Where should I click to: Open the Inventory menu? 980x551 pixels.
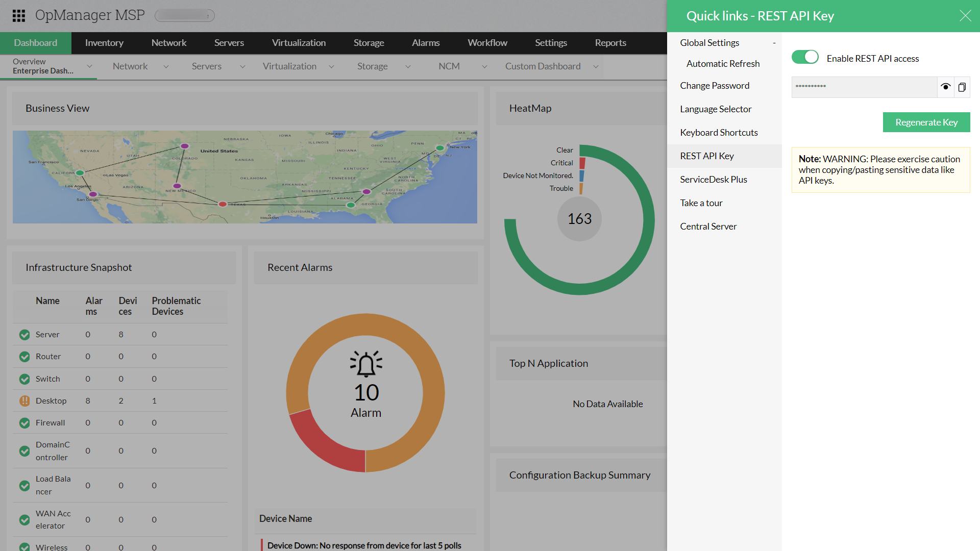(104, 43)
